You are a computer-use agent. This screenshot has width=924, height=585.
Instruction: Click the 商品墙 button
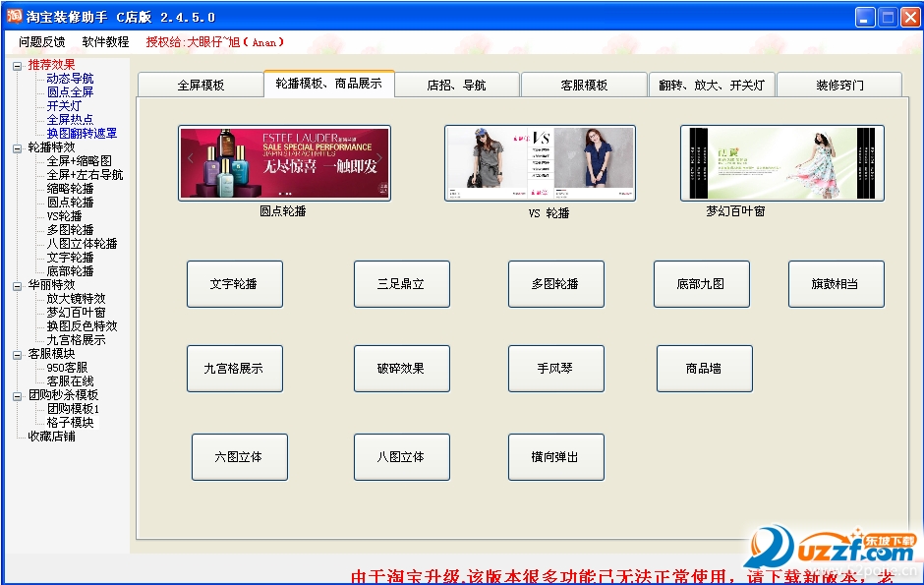pos(704,368)
